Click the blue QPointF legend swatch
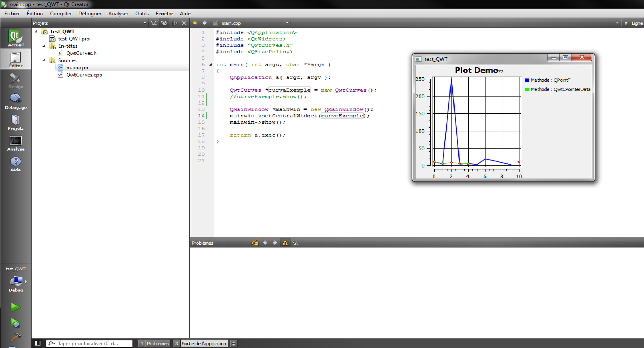The image size is (644, 348). (x=527, y=80)
